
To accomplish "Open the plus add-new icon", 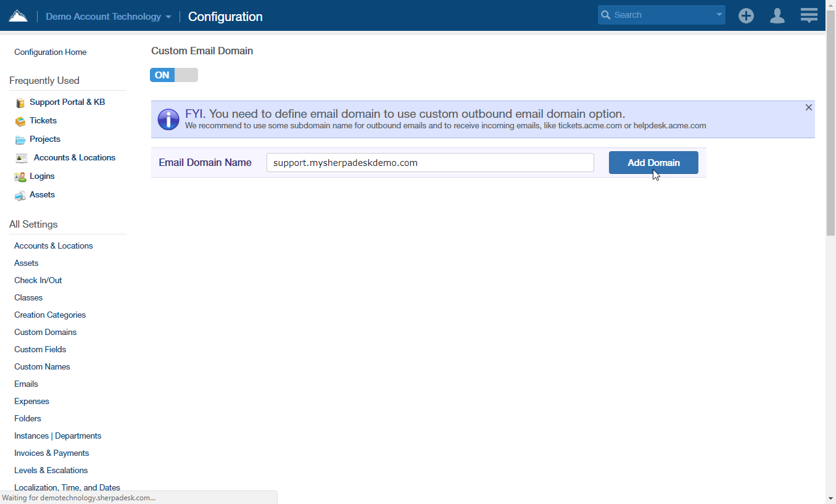I will coord(746,16).
